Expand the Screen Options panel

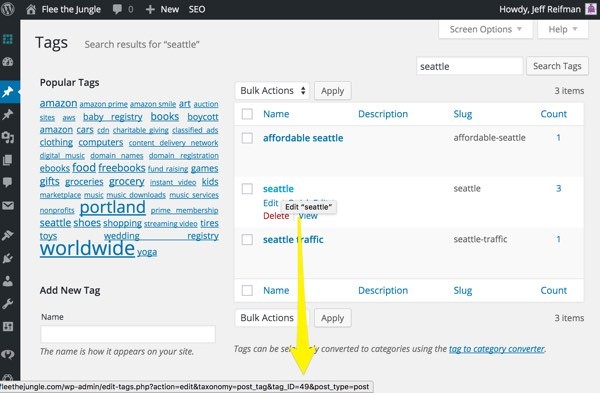485,29
